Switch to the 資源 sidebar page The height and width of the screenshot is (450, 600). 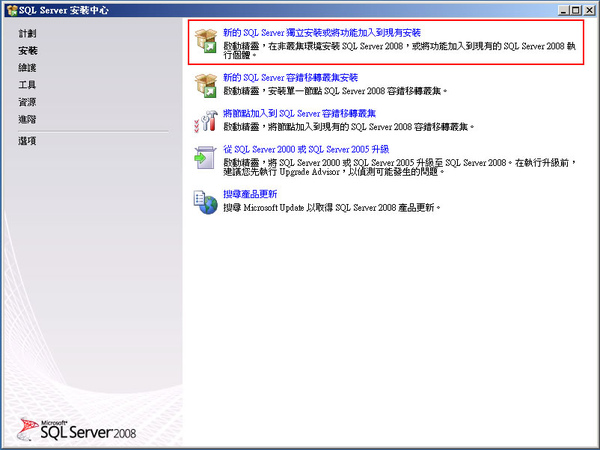point(27,102)
